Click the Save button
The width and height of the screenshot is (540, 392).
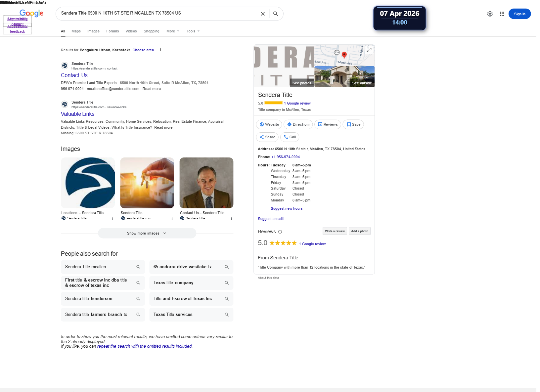pos(353,124)
